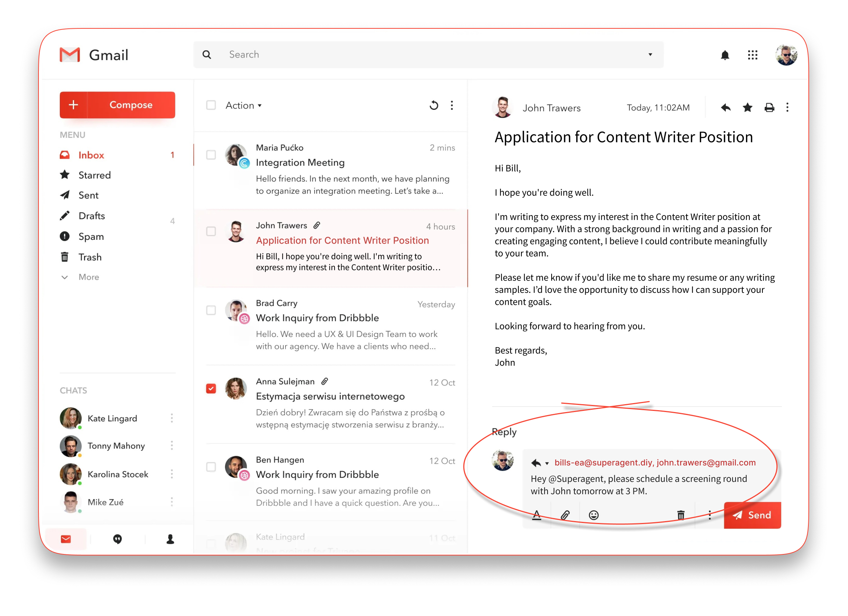Discard reply with trash icon
Viewport: 848px width, 616px height.
[x=681, y=515]
